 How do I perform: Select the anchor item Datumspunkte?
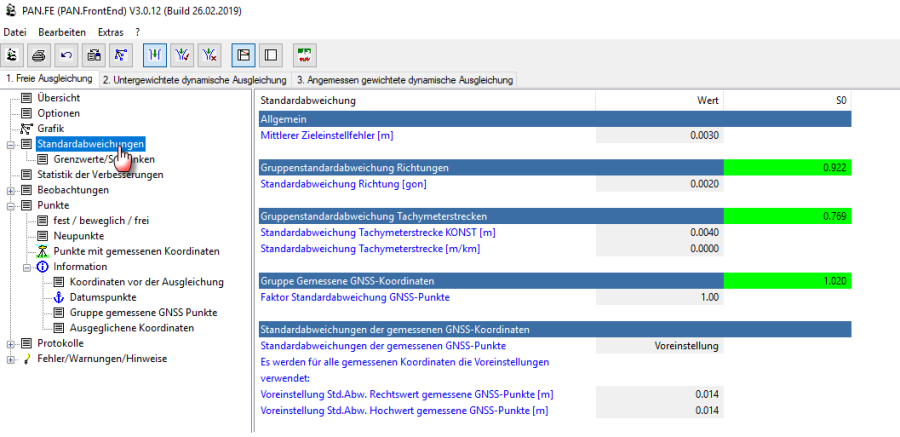[x=102, y=297]
